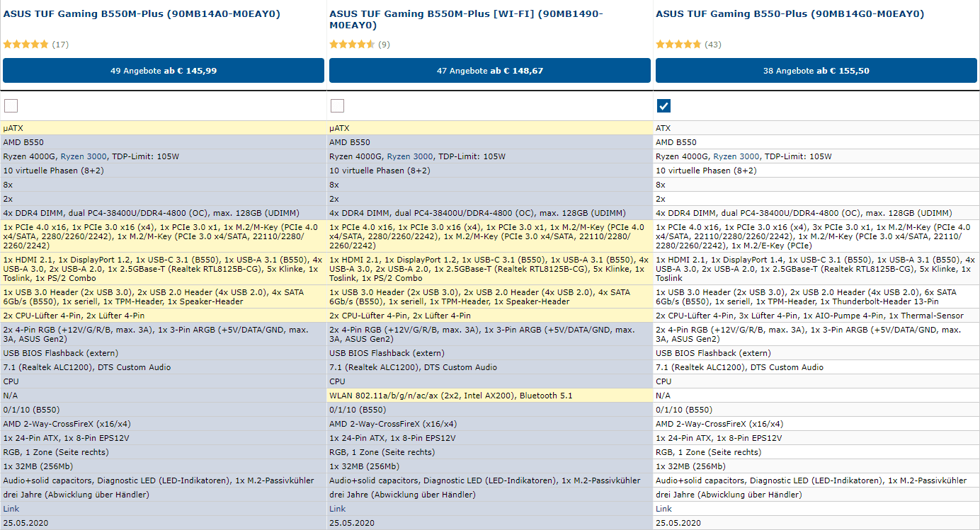980x530 pixels.
Task: Check the box under the B550M-Plus 145,99 offer
Action: 11,106
